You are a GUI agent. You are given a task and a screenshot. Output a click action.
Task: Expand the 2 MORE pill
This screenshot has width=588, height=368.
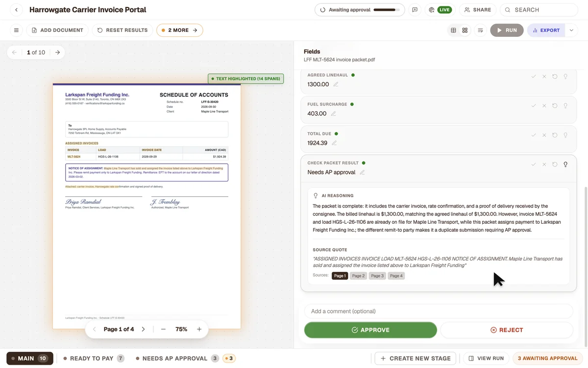point(179,30)
